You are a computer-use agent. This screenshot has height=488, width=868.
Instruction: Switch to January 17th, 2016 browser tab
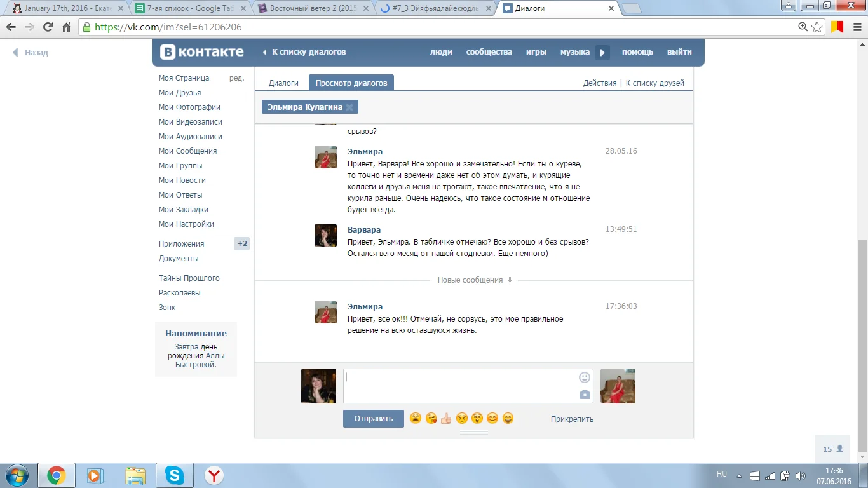[68, 8]
